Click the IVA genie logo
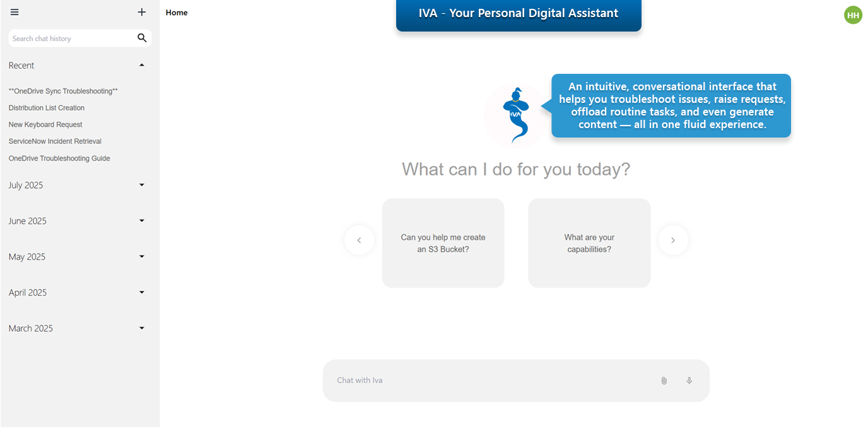The image size is (868, 429). point(515,115)
